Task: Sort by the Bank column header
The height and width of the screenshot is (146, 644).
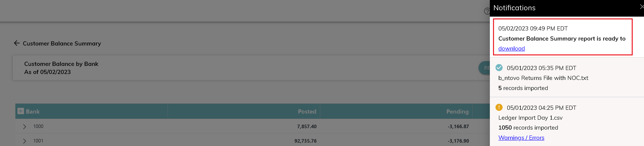Action: [x=33, y=112]
